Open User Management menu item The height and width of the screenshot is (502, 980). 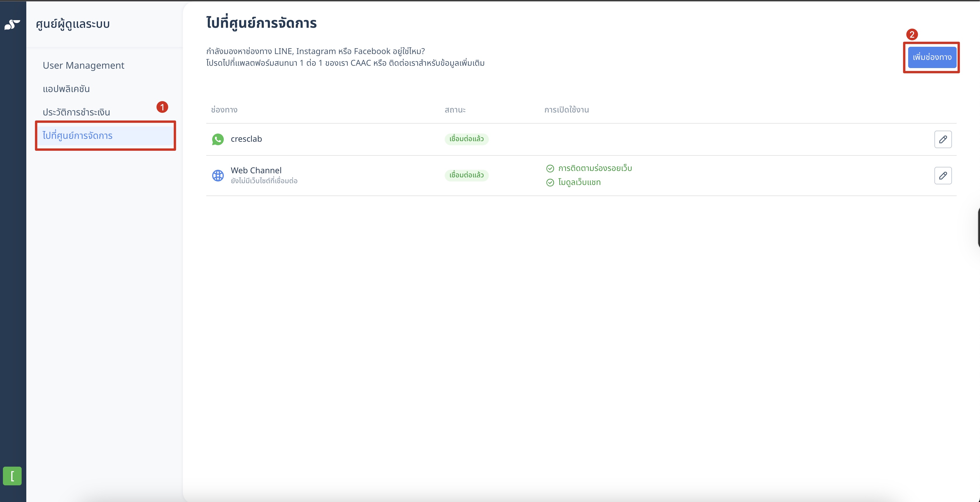click(83, 65)
